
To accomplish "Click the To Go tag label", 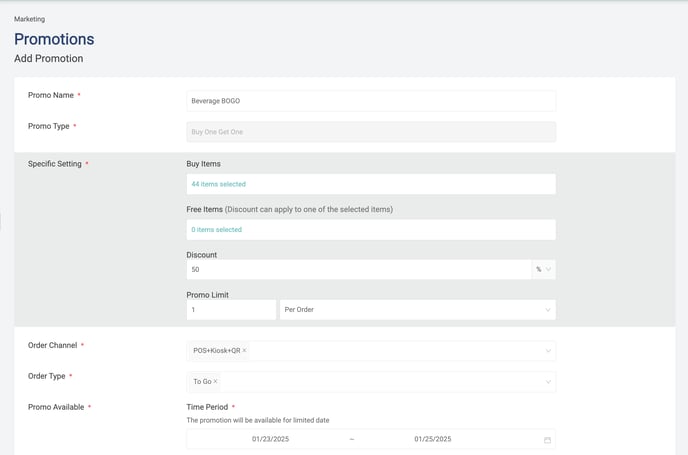I will click(202, 382).
